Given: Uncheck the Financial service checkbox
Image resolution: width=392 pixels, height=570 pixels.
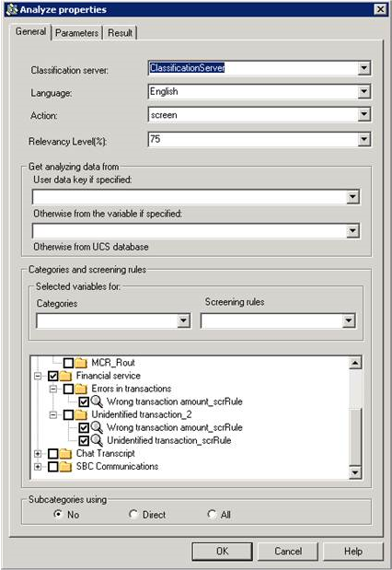Looking at the screenshot, I should (53, 376).
